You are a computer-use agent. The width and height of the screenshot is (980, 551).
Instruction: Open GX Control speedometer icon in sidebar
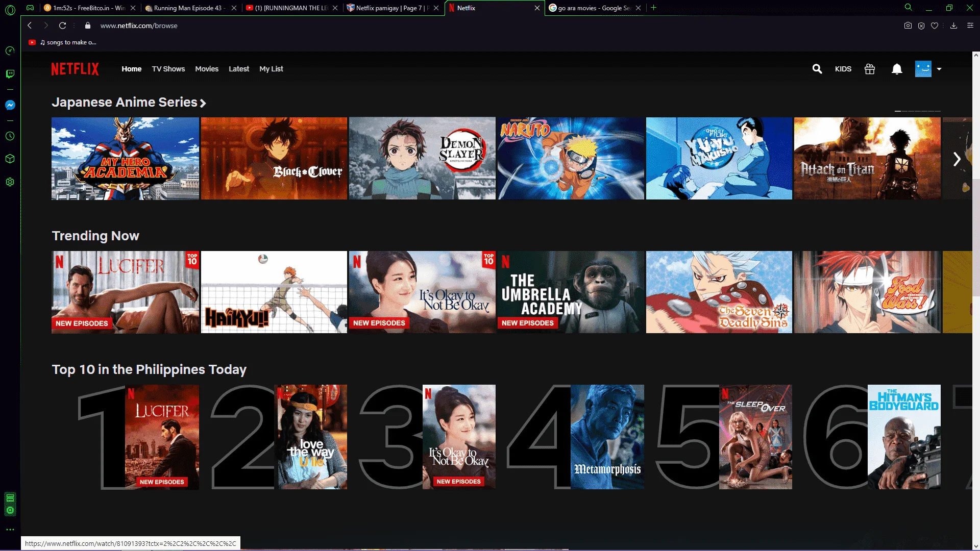pos(10,51)
